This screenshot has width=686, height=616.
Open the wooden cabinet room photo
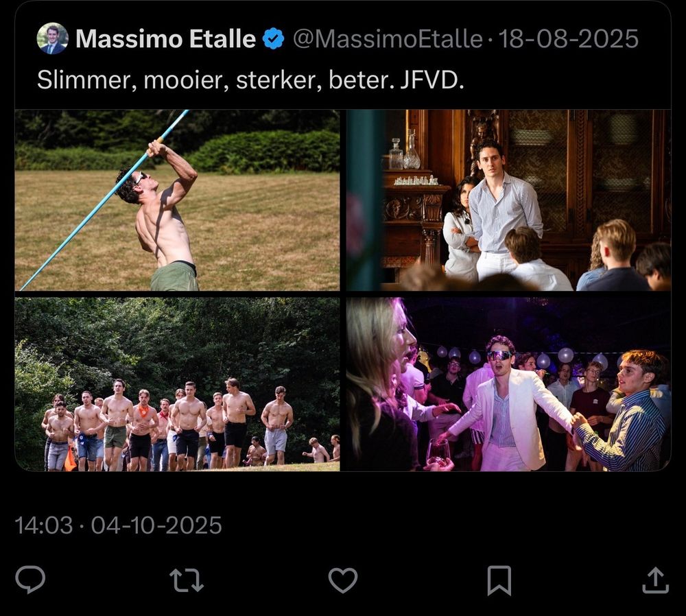pos(508,200)
